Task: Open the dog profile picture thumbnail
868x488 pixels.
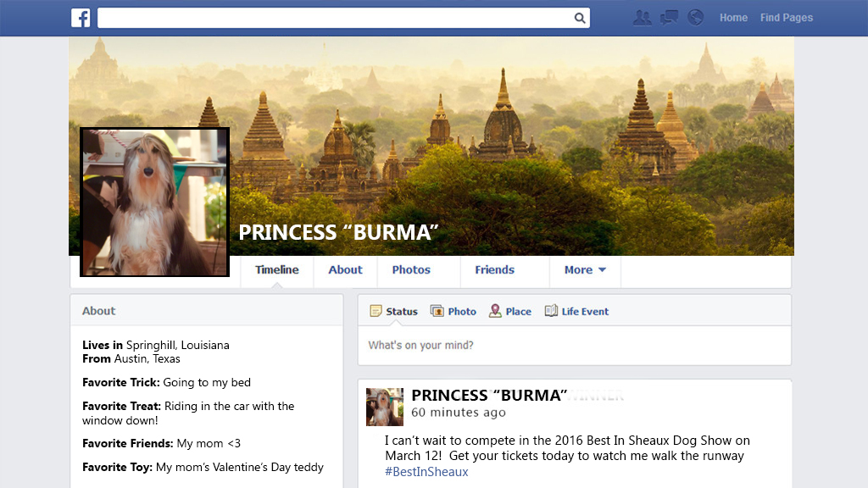Action: tap(155, 202)
